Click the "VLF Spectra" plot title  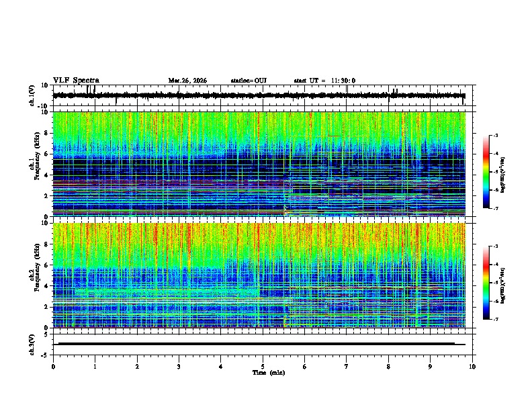(x=76, y=81)
